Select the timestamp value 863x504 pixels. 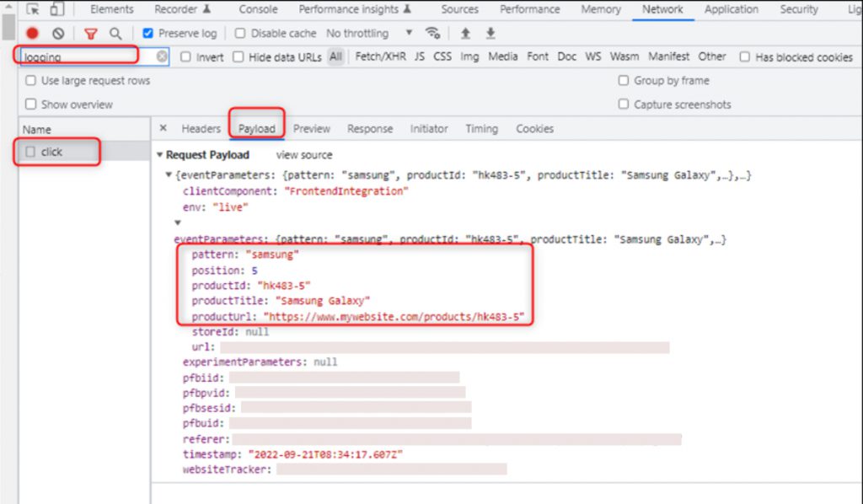click(325, 454)
